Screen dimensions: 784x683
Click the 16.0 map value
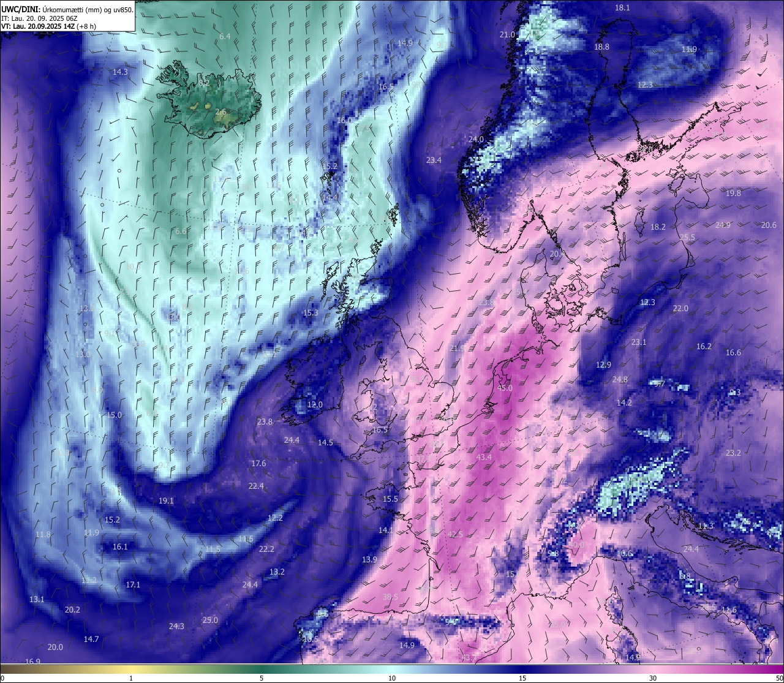344,120
